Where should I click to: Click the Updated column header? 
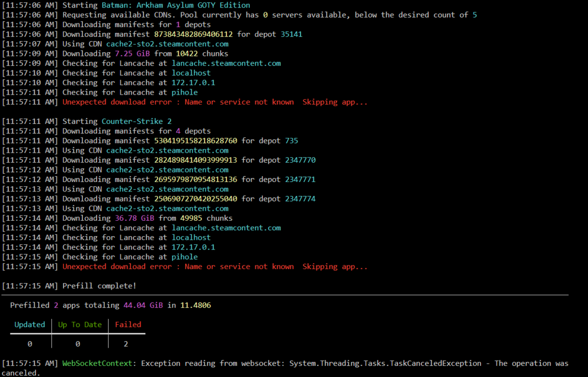pos(29,325)
